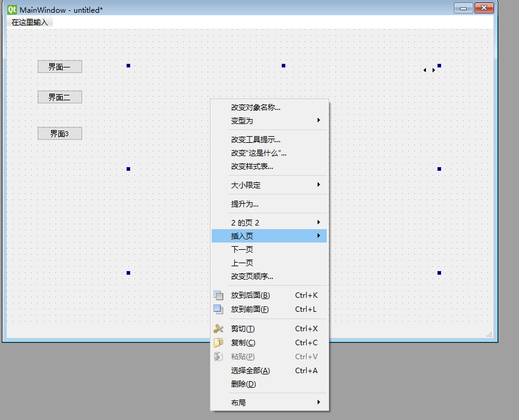This screenshot has width=519, height=420.
Task: Click the 界面二 push button
Action: pos(59,97)
